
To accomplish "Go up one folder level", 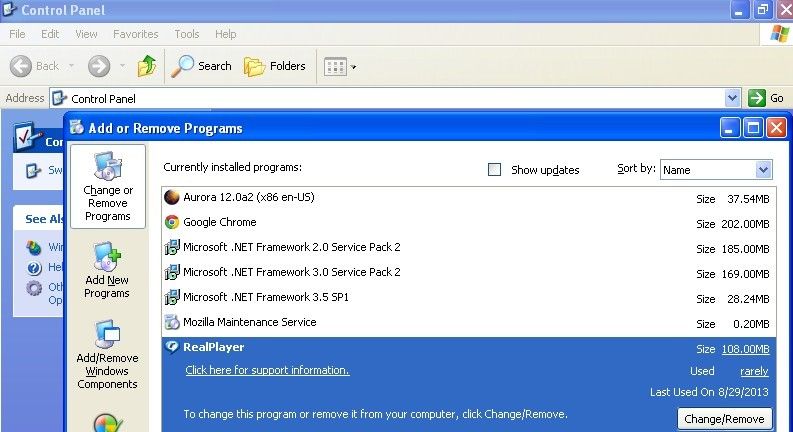I will tap(147, 66).
